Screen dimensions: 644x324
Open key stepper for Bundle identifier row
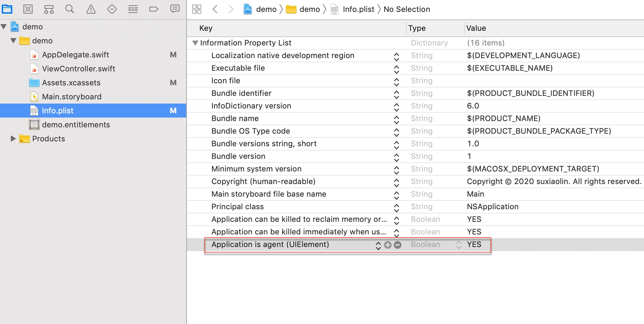pyautogui.click(x=397, y=94)
